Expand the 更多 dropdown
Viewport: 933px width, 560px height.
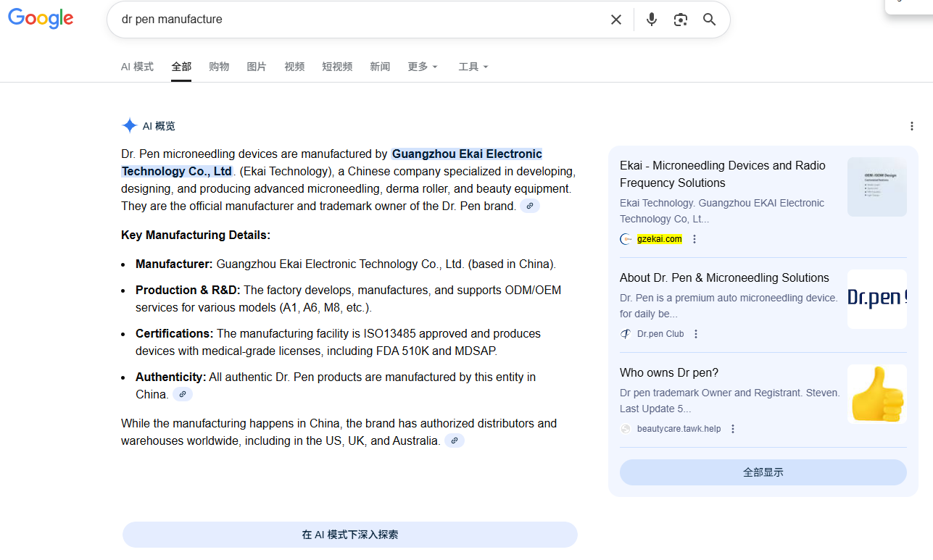tap(423, 67)
